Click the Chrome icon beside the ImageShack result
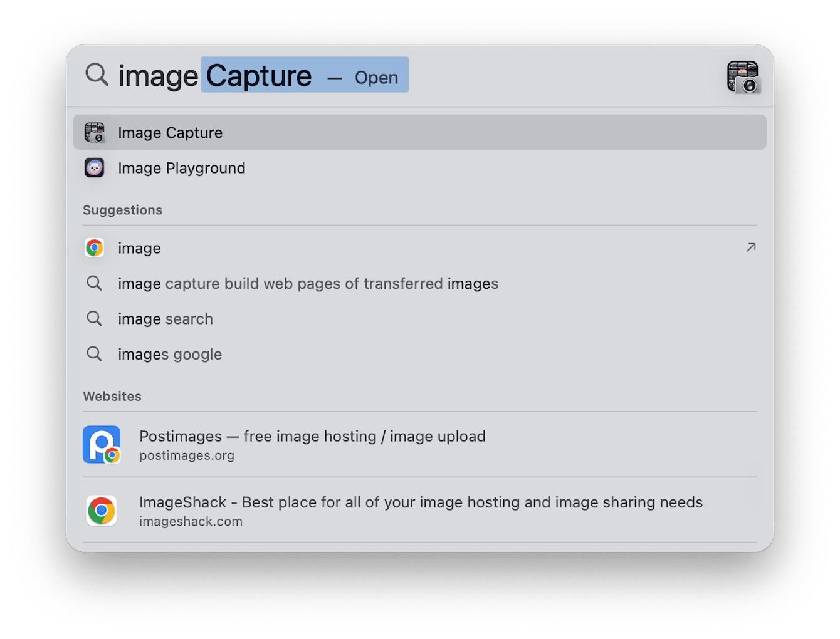The height and width of the screenshot is (639, 840). (x=102, y=511)
